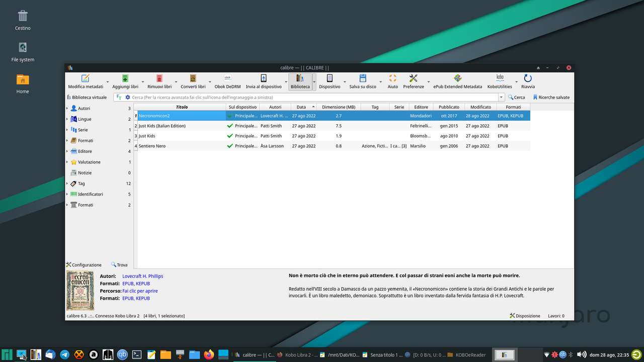Viewport: 644px width, 362px height.
Task: Sort by Pubblicato column header
Action: click(449, 107)
